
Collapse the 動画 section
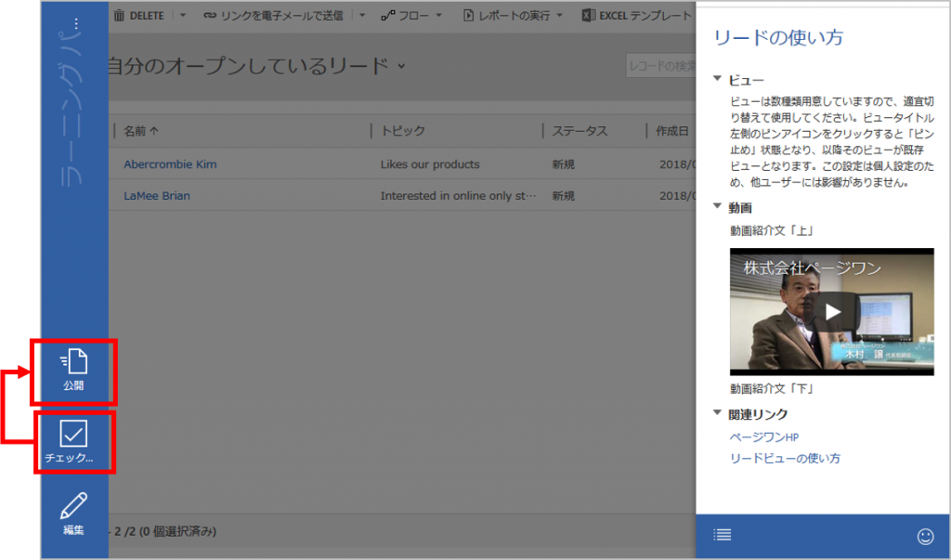tap(718, 206)
